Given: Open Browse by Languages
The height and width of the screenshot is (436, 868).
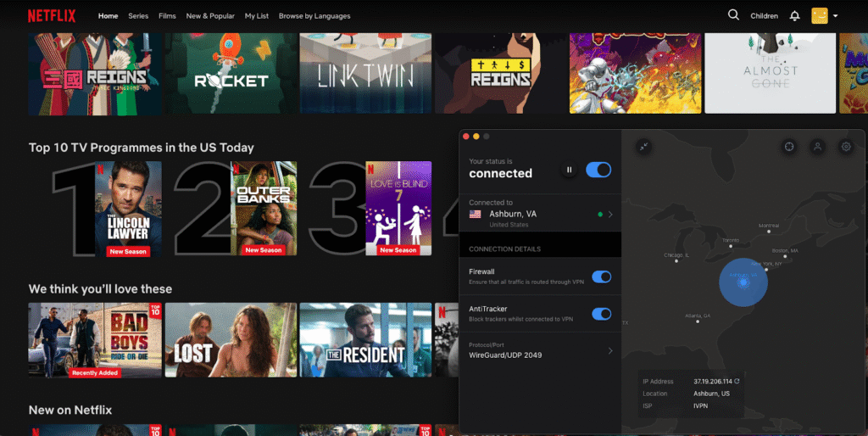Looking at the screenshot, I should click(x=314, y=16).
